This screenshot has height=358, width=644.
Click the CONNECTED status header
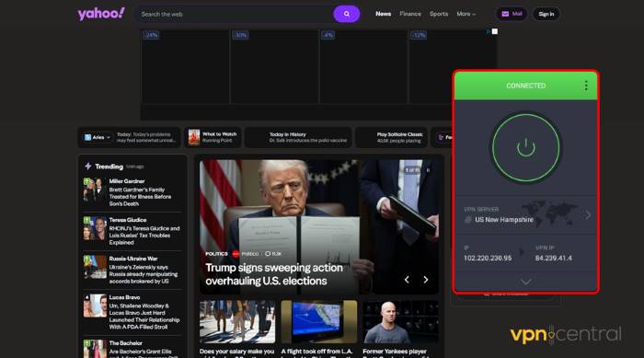(x=525, y=86)
